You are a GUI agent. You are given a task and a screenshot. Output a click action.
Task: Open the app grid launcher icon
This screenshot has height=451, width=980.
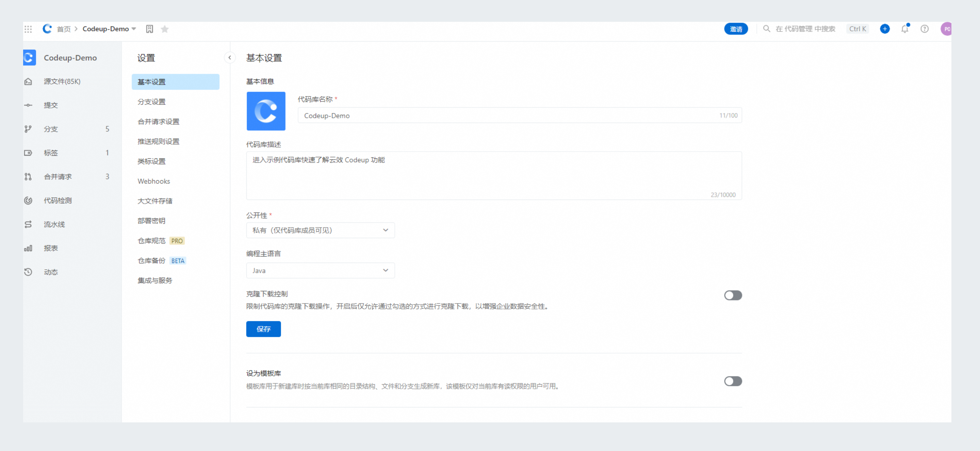pyautogui.click(x=28, y=29)
